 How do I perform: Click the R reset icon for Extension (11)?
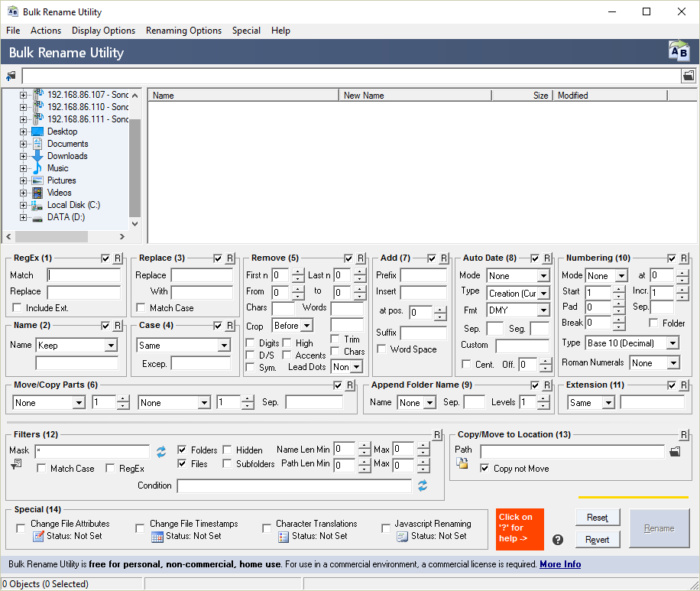click(684, 385)
